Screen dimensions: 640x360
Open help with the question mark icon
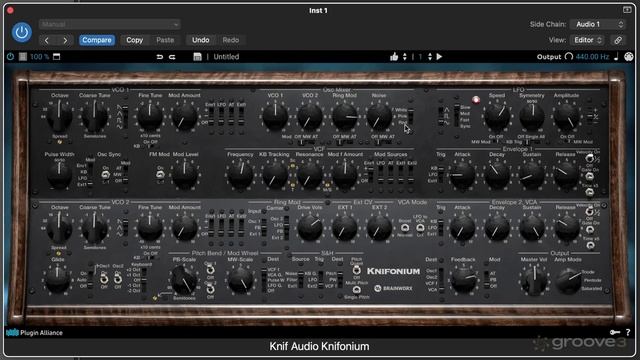(628, 333)
